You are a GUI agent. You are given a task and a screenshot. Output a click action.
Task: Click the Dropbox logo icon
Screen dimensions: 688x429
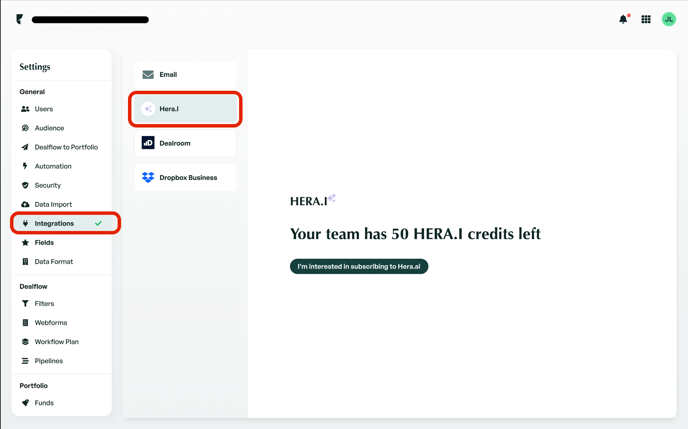(x=148, y=177)
